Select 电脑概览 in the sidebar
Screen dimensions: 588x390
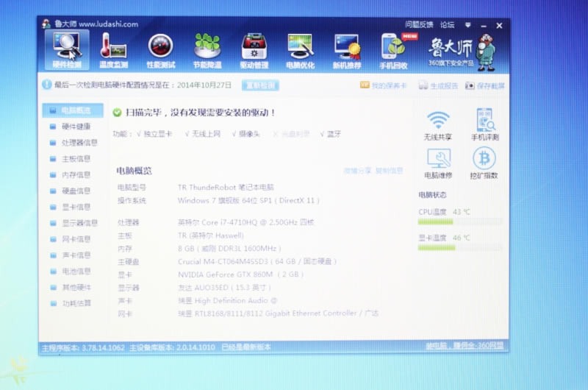(x=73, y=110)
